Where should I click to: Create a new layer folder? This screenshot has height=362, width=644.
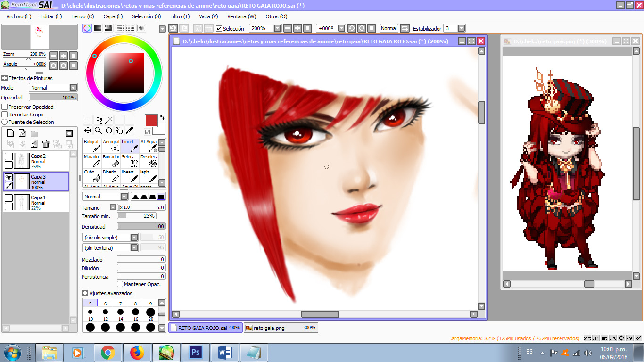pyautogui.click(x=34, y=133)
